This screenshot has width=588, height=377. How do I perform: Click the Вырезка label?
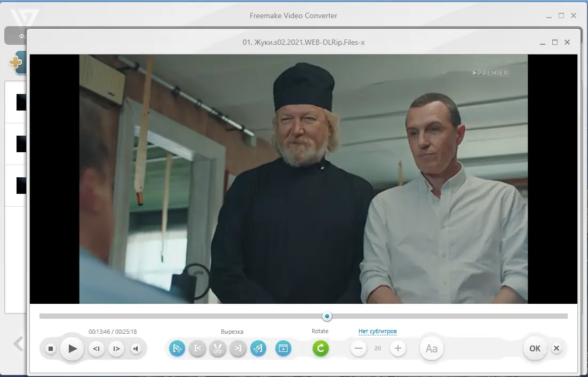tap(232, 332)
